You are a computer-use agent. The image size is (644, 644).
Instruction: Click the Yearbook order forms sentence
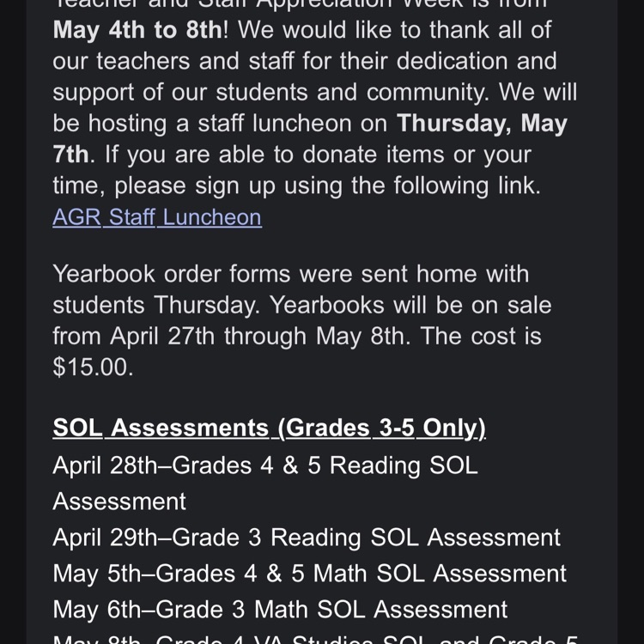(x=291, y=274)
